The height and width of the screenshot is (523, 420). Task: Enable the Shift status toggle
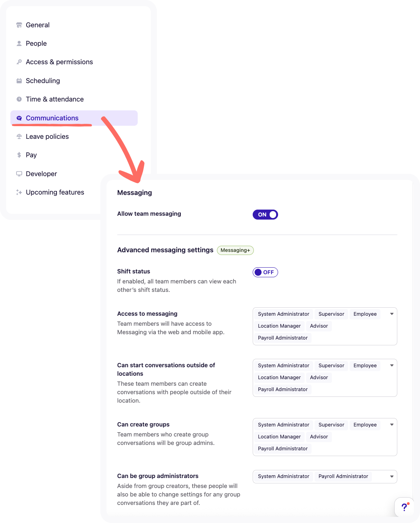265,272
